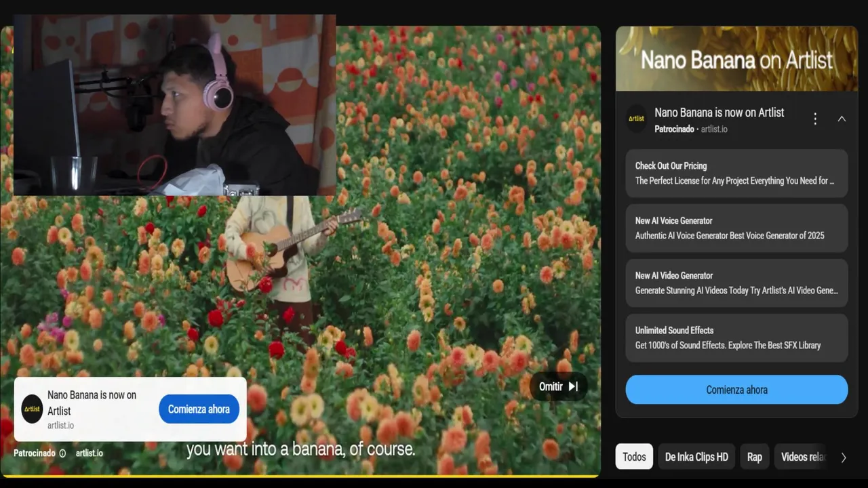Click the Artlist logo on video overlay
This screenshot has width=868, height=488.
[x=32, y=409]
